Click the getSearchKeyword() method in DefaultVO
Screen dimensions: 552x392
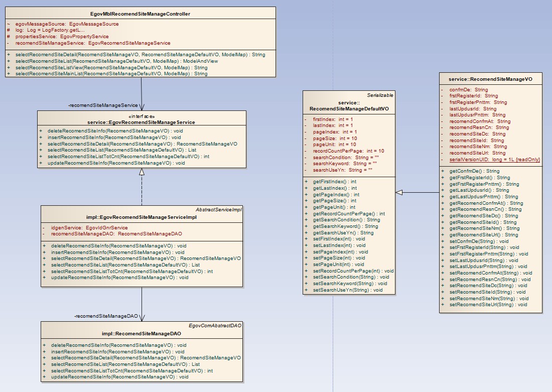pyautogui.click(x=345, y=226)
